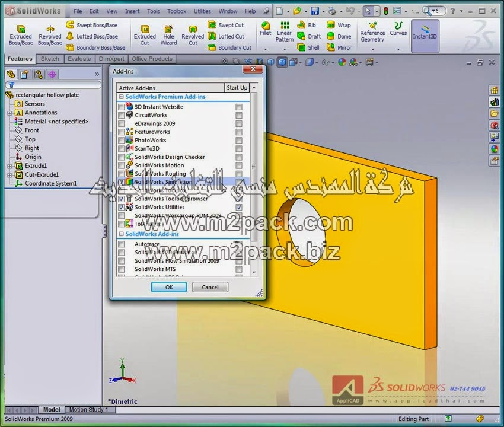The image size is (504, 427).
Task: Apply the Fillet tool
Action: coord(266,29)
